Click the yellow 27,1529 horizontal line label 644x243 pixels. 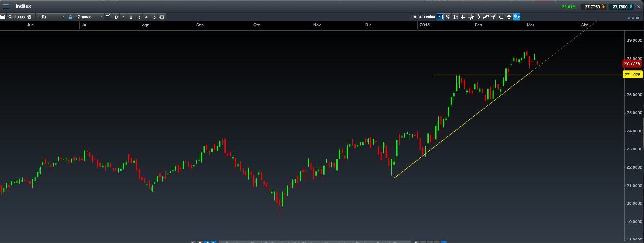632,74
